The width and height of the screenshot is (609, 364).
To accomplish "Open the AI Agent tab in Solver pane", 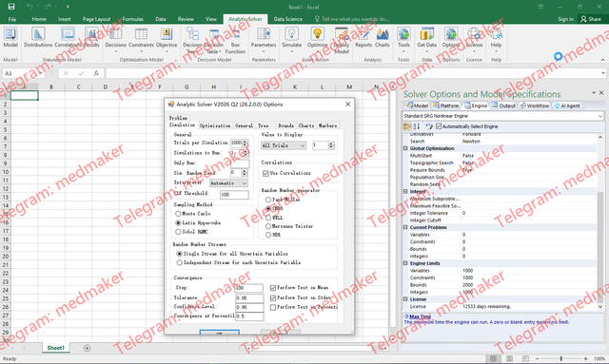I will click(567, 105).
